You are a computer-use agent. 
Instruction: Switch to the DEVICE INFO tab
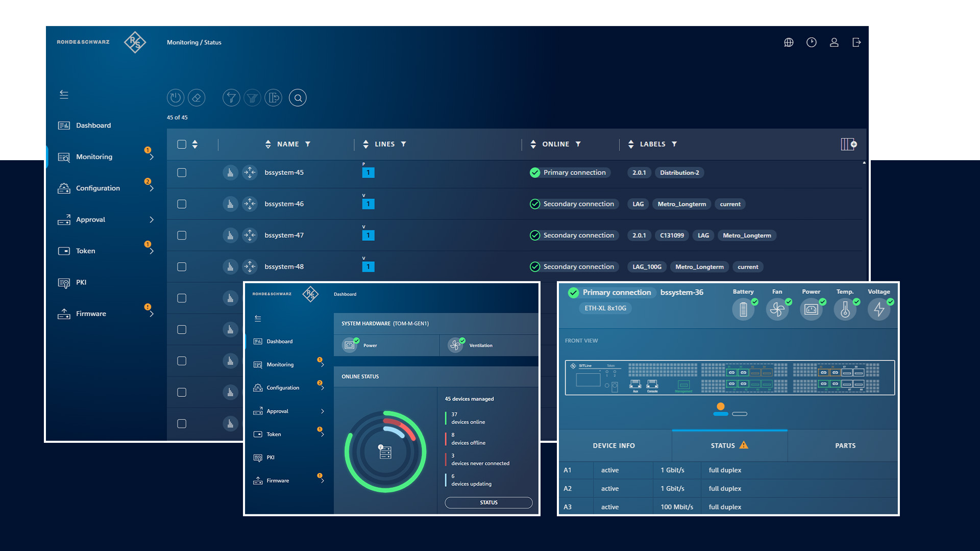coord(614,445)
